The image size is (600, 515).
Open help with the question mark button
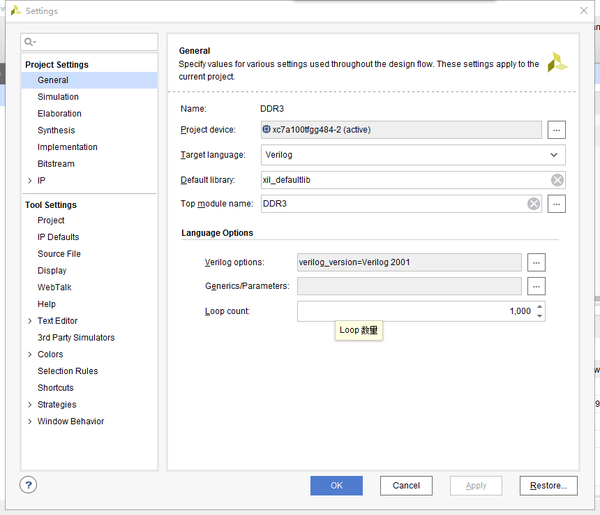[x=28, y=485]
